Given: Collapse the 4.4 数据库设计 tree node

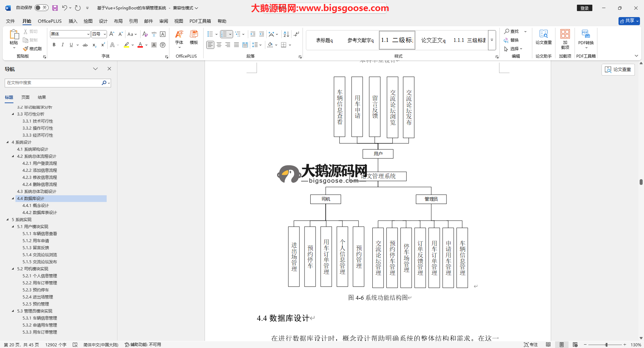Looking at the screenshot, I should pyautogui.click(x=13, y=199).
